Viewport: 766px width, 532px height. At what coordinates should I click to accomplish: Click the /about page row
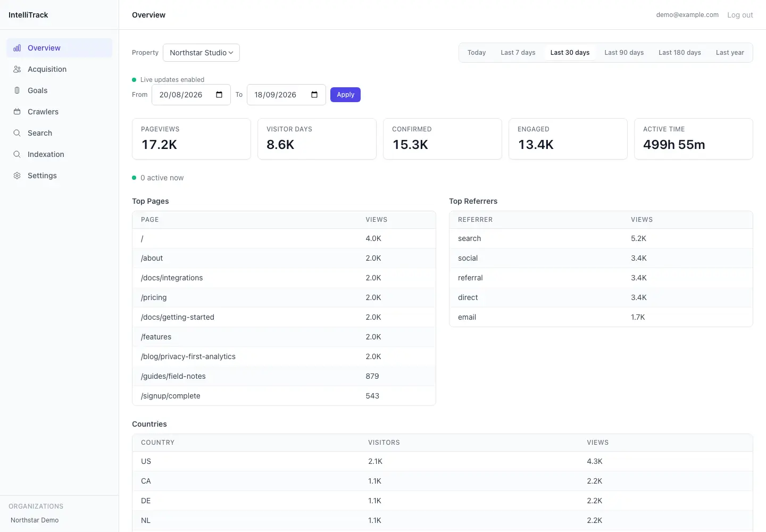pyautogui.click(x=284, y=258)
